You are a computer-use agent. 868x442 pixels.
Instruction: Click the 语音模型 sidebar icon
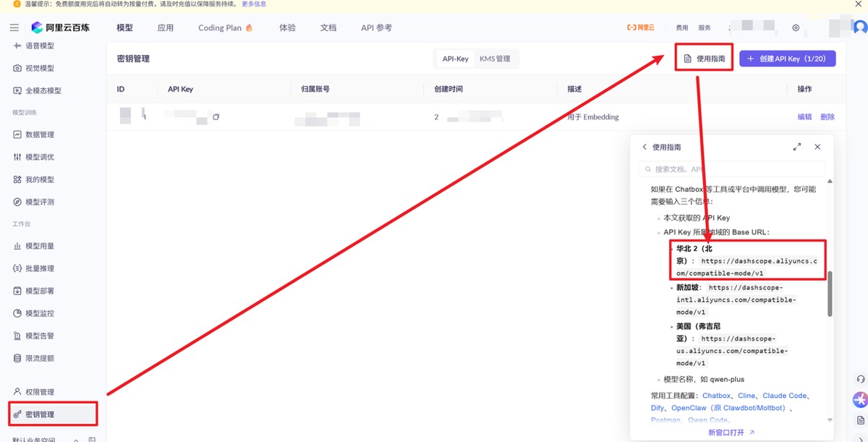(x=17, y=46)
